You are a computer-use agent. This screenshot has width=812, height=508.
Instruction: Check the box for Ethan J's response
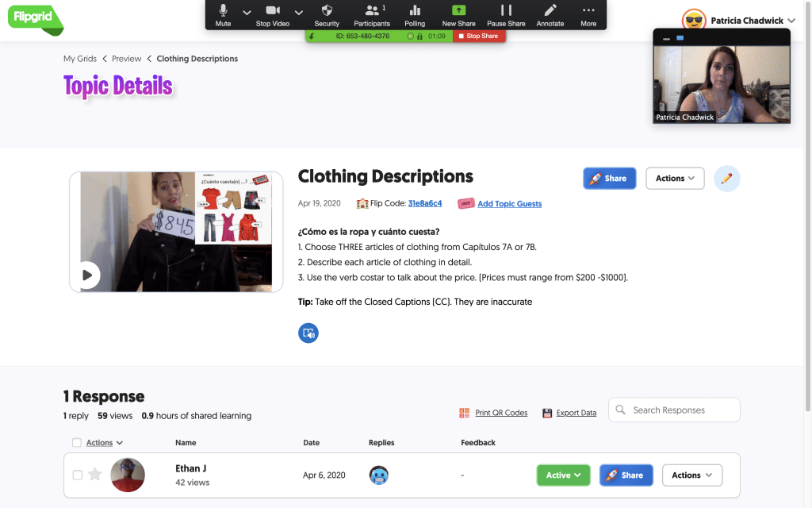click(x=78, y=475)
